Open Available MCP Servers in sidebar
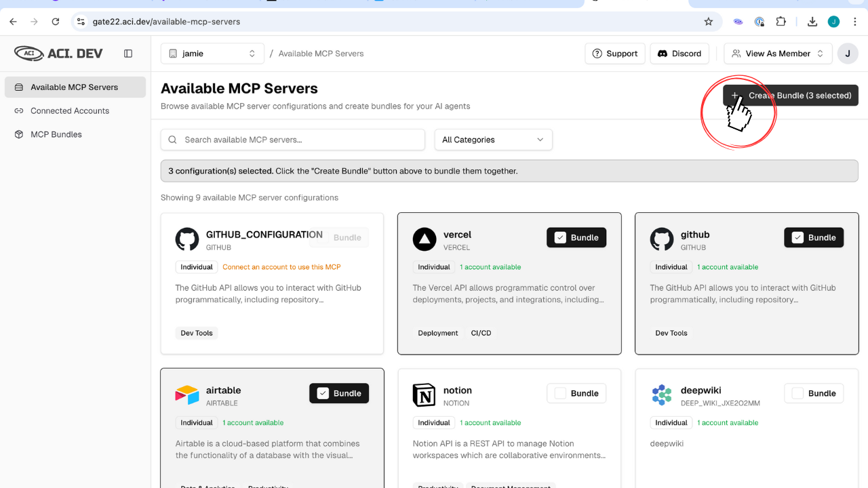 [75, 87]
